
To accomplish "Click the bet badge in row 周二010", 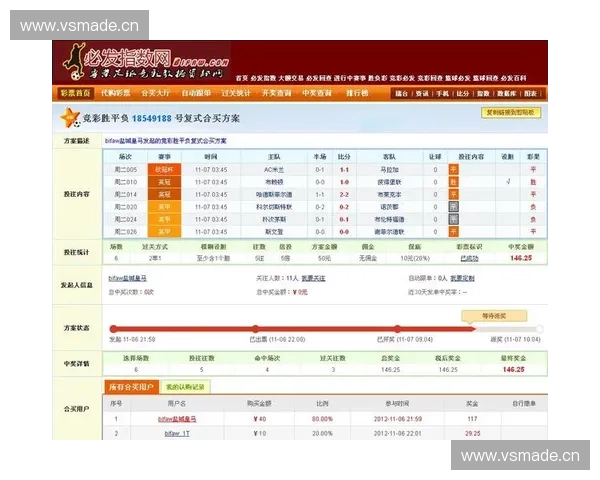I will [x=453, y=182].
